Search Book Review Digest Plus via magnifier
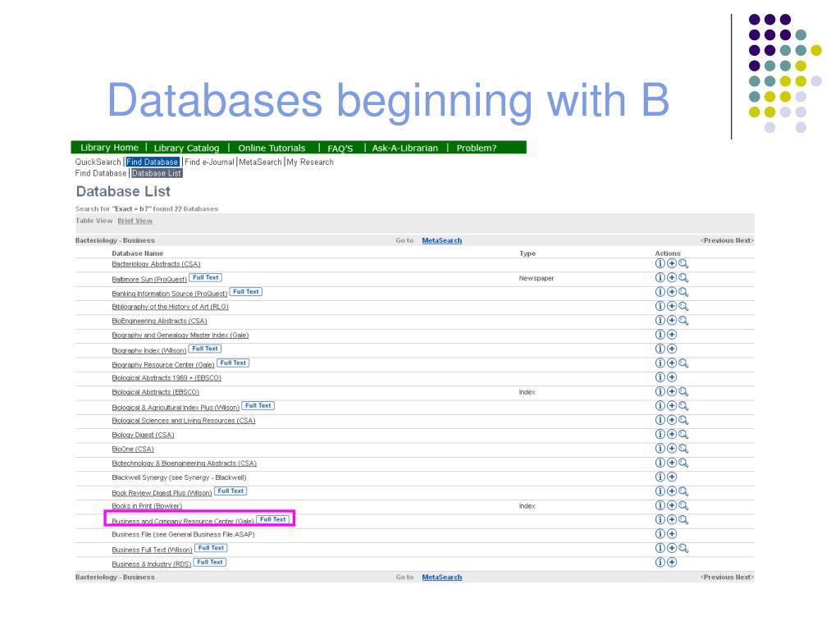 pos(683,491)
